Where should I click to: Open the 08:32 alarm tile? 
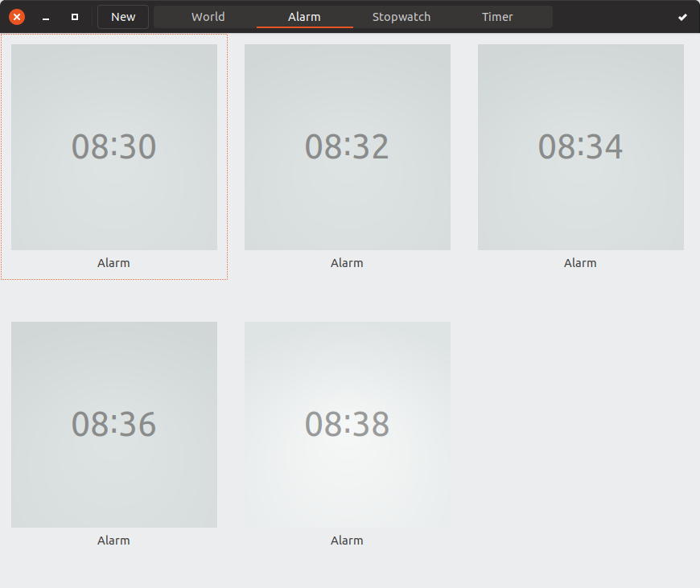click(348, 147)
